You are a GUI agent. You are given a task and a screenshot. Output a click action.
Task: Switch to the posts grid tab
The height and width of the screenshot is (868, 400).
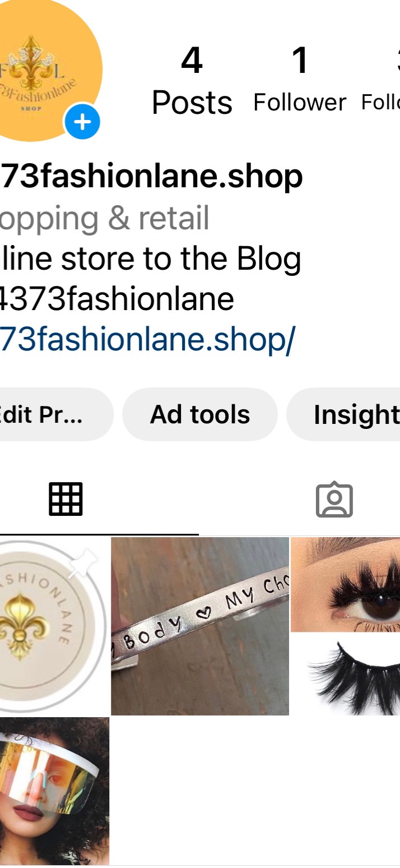66,498
